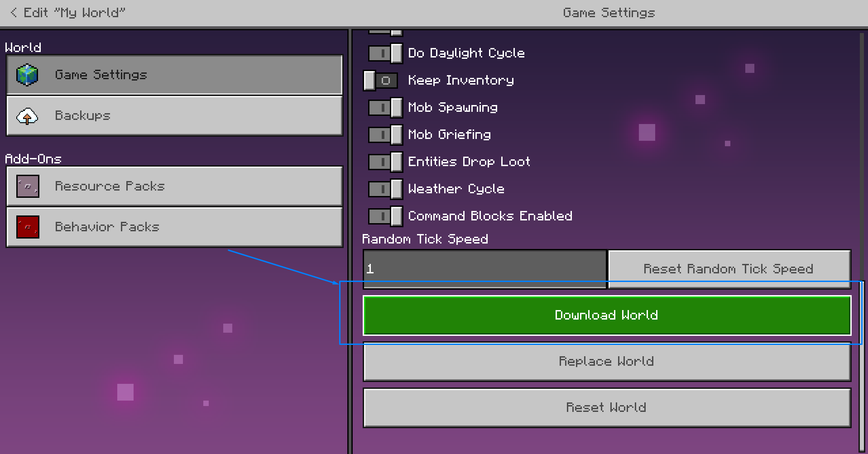Click the Resource Packs icon
This screenshot has width=868, height=454.
28,186
